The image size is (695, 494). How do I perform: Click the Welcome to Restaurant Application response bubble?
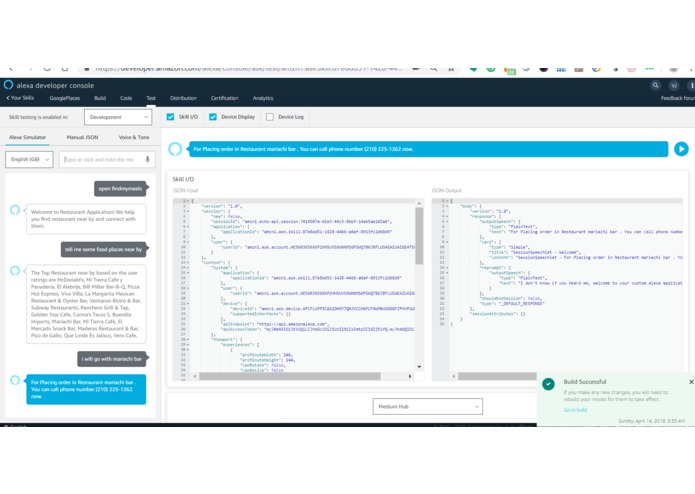pyautogui.click(x=86, y=219)
